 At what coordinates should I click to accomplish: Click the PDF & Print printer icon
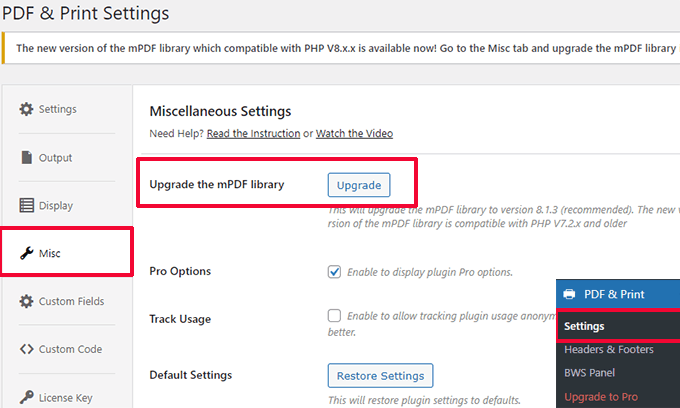tap(569, 295)
